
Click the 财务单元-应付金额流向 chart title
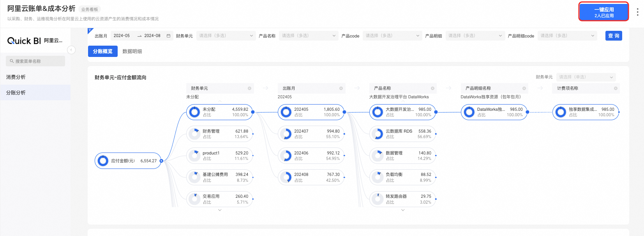point(120,77)
